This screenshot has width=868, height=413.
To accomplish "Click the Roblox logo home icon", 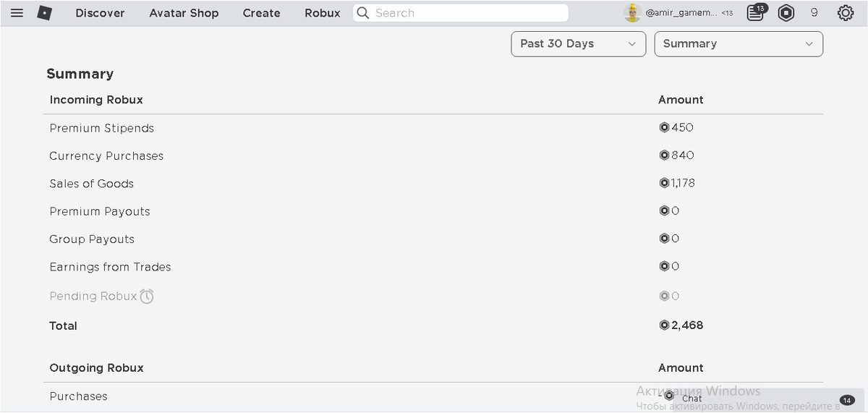I will point(44,13).
